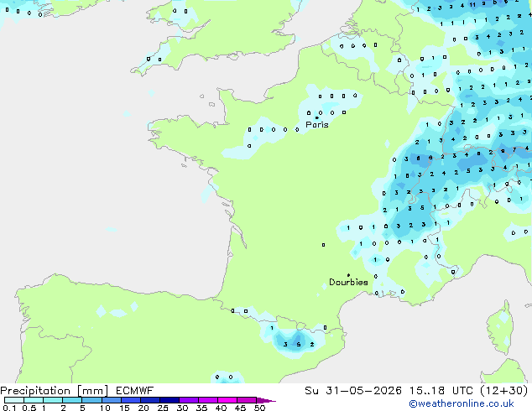The image size is (532, 411).
Task: Select the legend swatch between 45 and 50
Action: 247,400
